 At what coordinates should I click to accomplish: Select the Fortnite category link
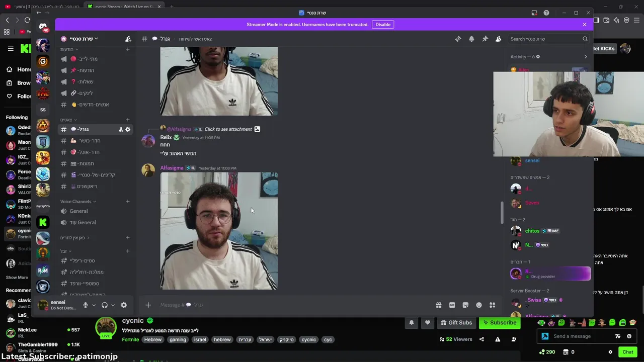[x=130, y=339]
